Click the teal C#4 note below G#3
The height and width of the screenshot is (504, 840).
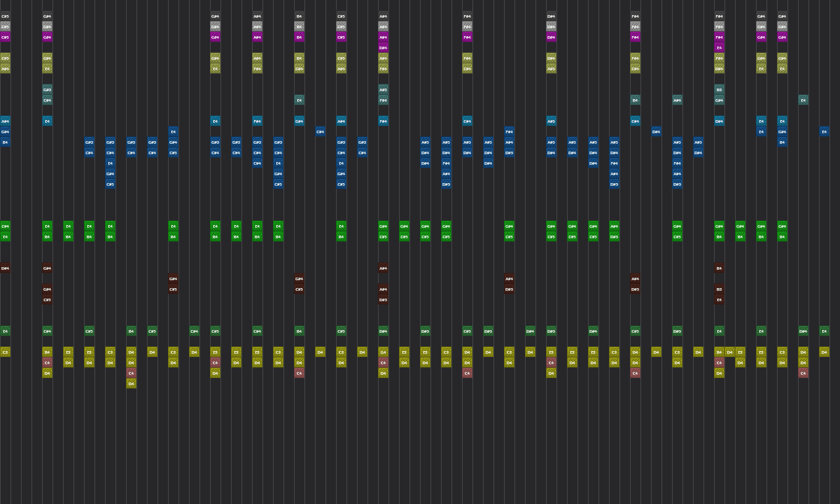[47, 100]
